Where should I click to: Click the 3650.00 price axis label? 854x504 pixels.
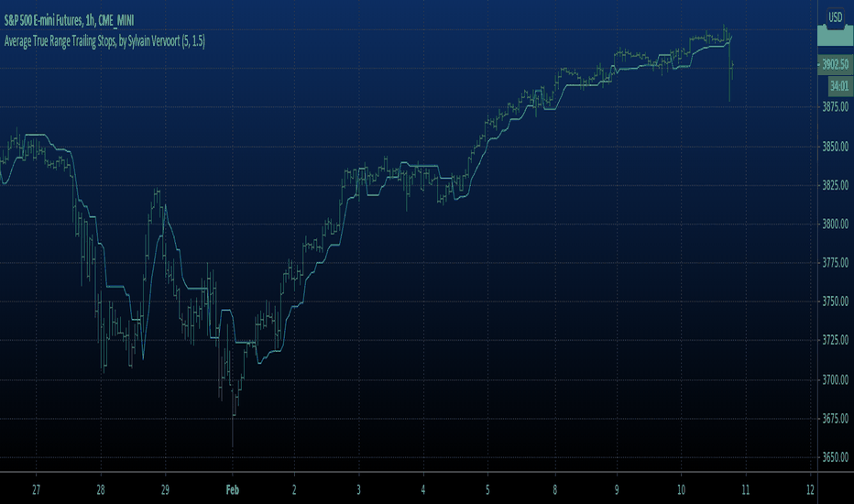pos(835,456)
